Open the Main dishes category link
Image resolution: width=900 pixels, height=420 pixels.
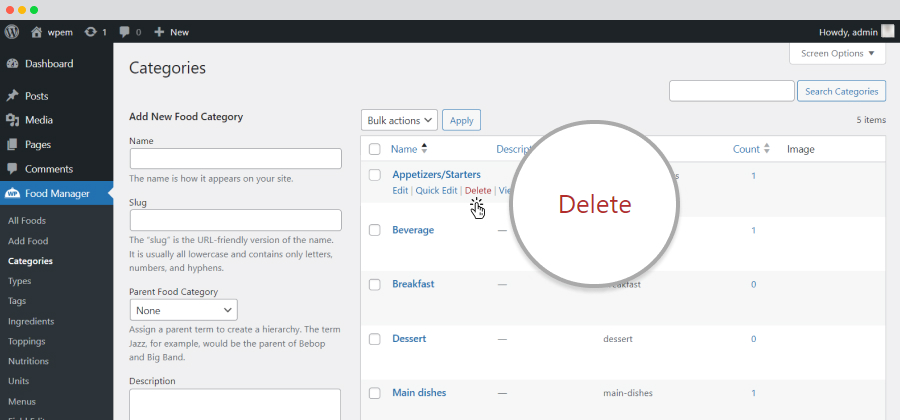pyautogui.click(x=420, y=393)
